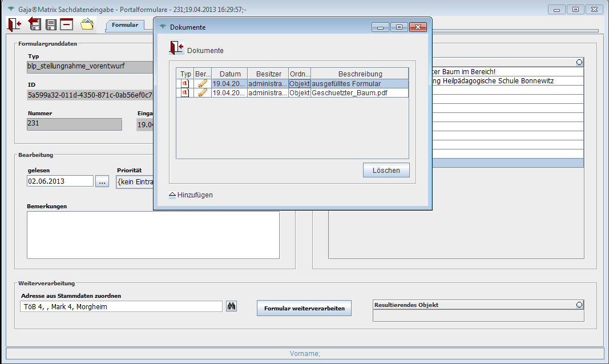Open date picker with ellipsis button beside gelesen
This screenshot has width=609, height=364.
[102, 181]
